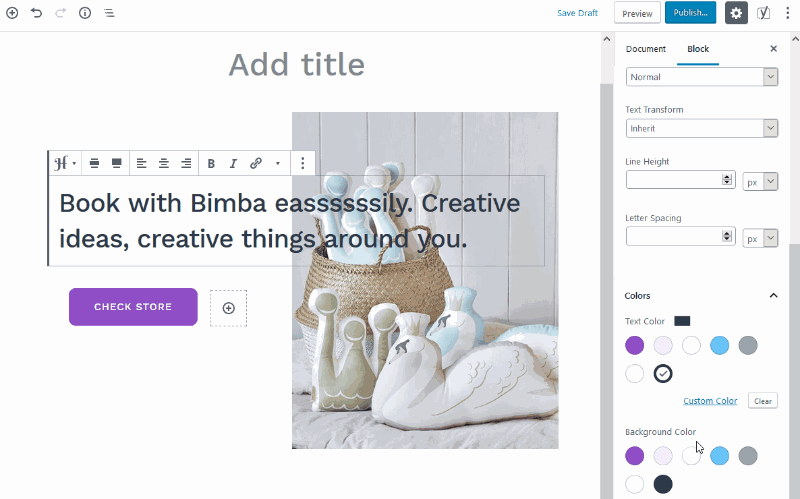Image resolution: width=800 pixels, height=499 pixels.
Task: Open the Custom Color link
Action: tap(710, 401)
